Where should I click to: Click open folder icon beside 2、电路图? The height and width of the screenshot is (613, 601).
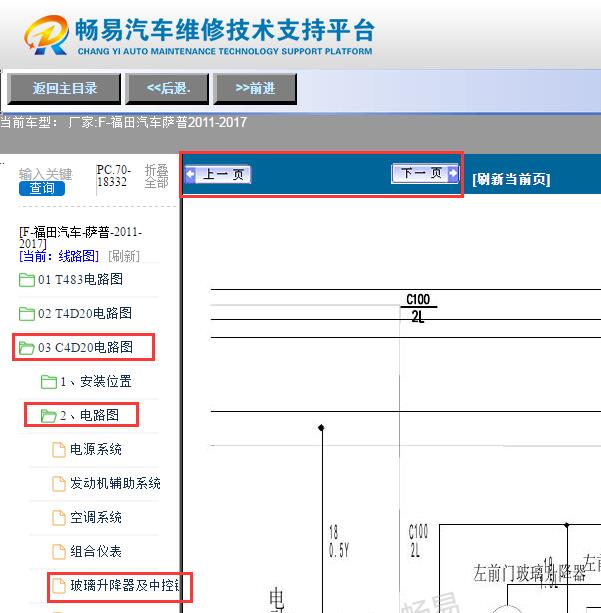click(x=49, y=416)
